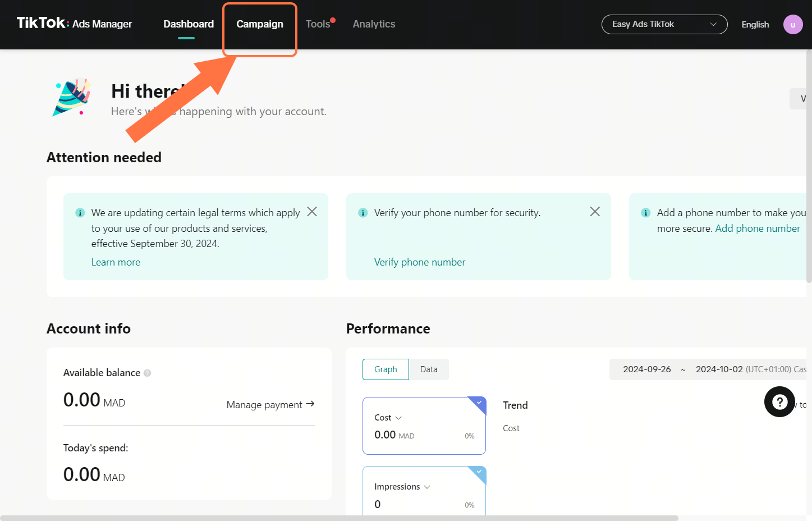Open the Campaign tab
The image size is (812, 521).
point(259,24)
